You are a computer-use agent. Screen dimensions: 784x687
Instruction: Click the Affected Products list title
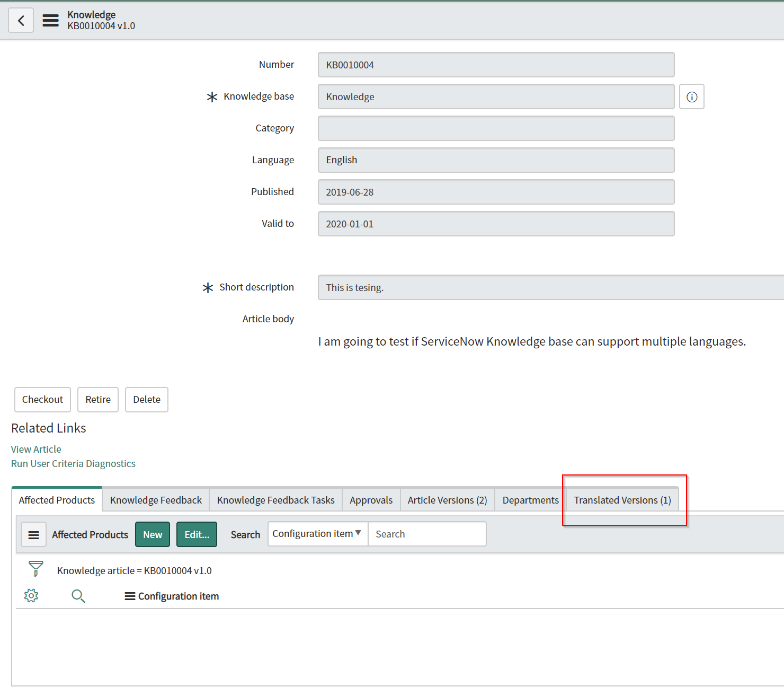pos(90,534)
